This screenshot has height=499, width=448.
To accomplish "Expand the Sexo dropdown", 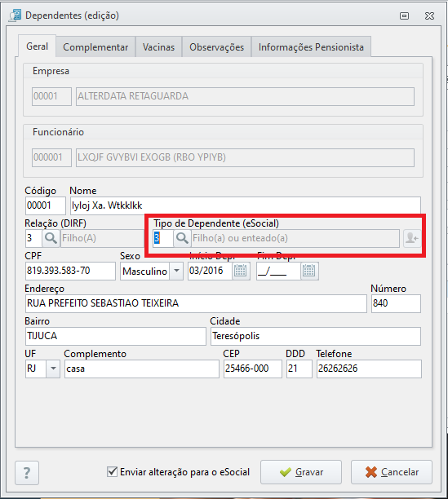I will [x=176, y=272].
